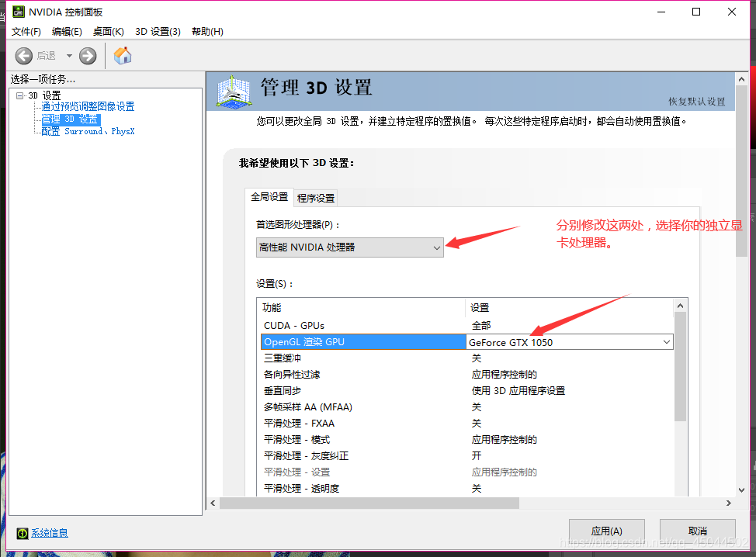The image size is (756, 557).
Task: Select 通过预览调整图像设置 tree item
Action: point(88,106)
